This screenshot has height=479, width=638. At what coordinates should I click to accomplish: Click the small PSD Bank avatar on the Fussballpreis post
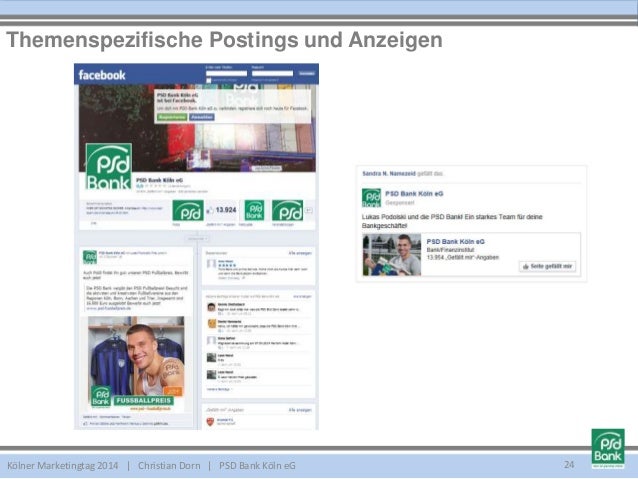(x=90, y=257)
